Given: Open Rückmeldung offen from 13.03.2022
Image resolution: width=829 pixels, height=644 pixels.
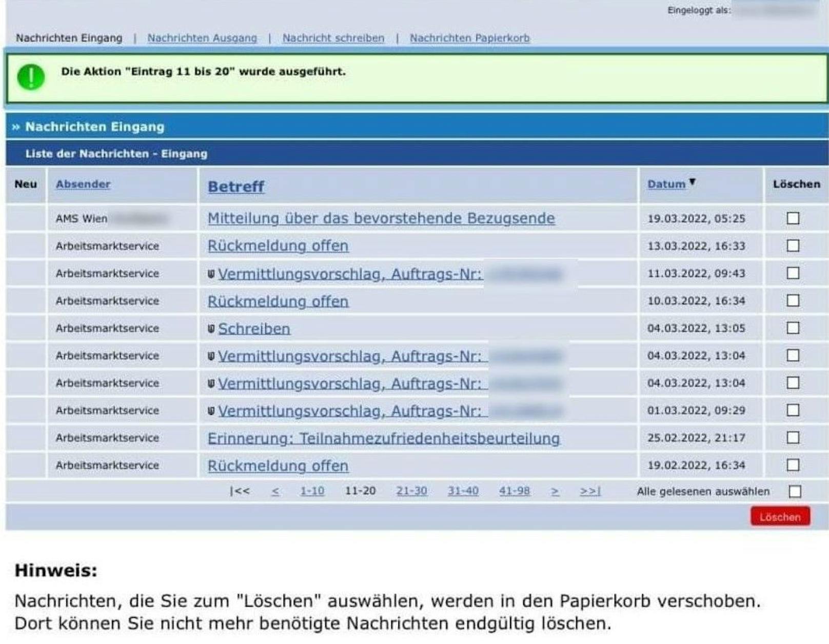Looking at the screenshot, I should click(278, 246).
